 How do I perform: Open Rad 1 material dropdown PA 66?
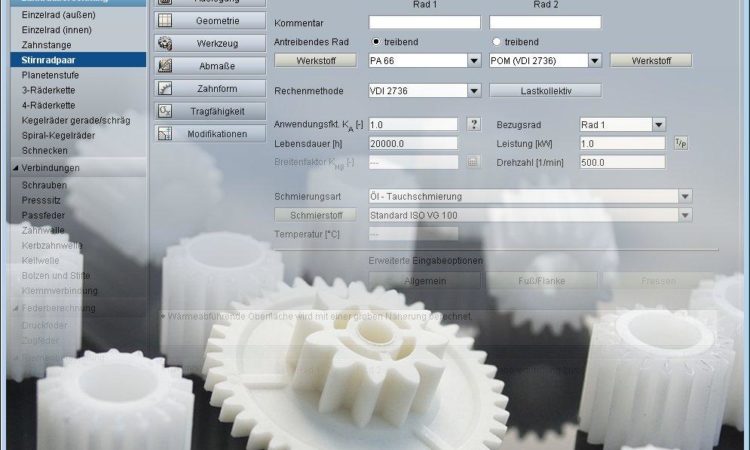click(x=474, y=61)
